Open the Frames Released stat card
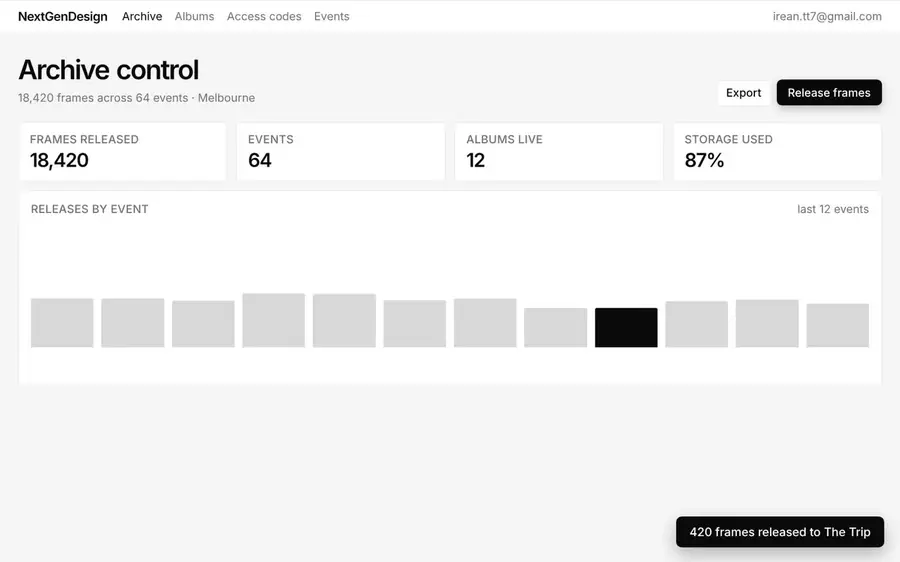 pyautogui.click(x=123, y=152)
